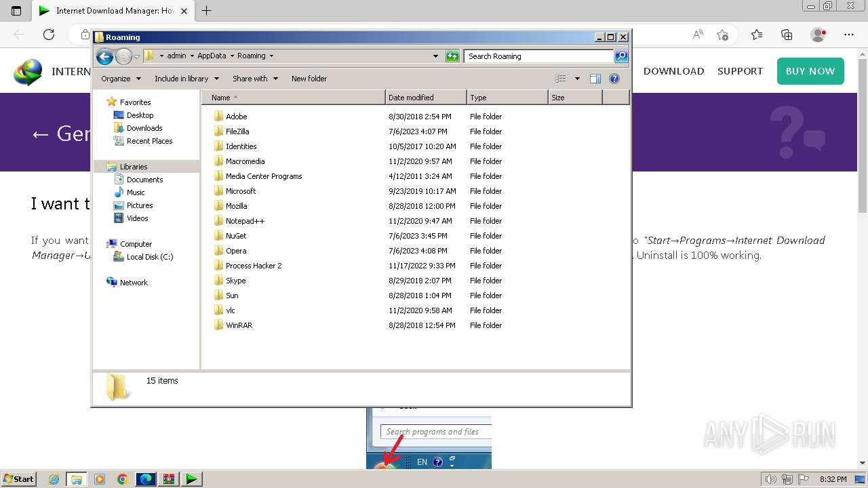Select Desktop in navigation pane
Screen dimensions: 868x488
[x=140, y=115]
